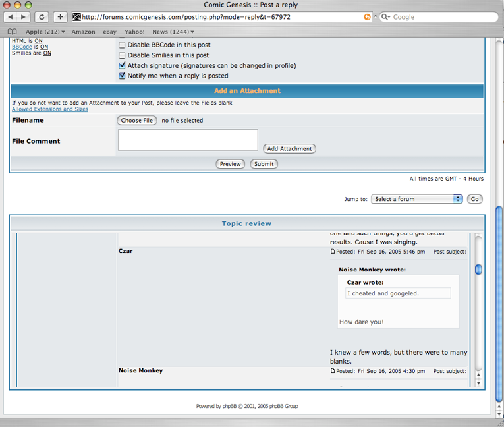504x427 pixels.
Task: Add bookmark with the plus button
Action: point(60,17)
